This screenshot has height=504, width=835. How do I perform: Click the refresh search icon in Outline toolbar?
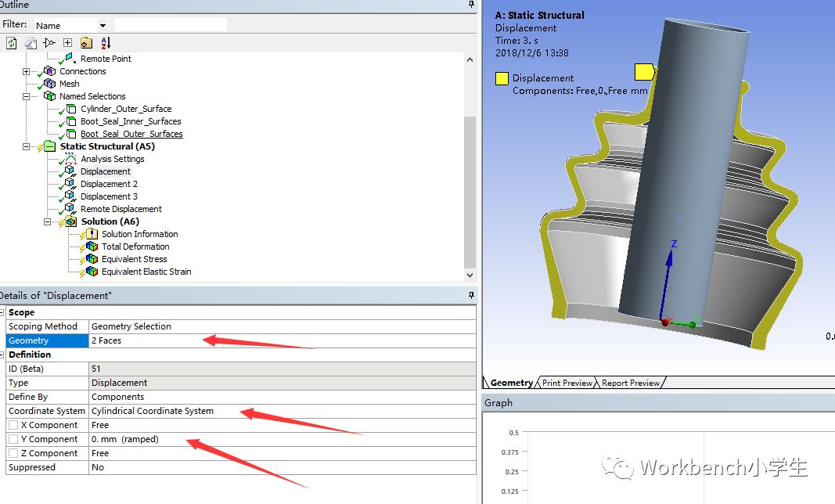click(x=11, y=42)
